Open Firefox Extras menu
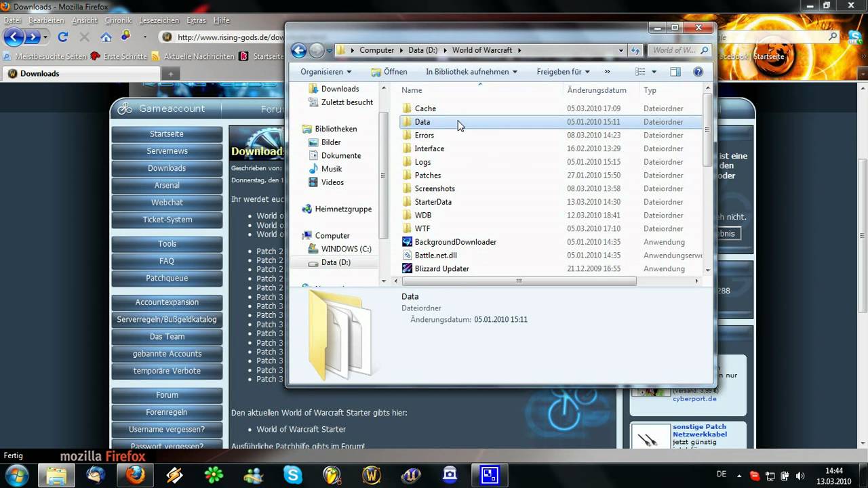Screen dimensions: 868x488 coord(196,20)
